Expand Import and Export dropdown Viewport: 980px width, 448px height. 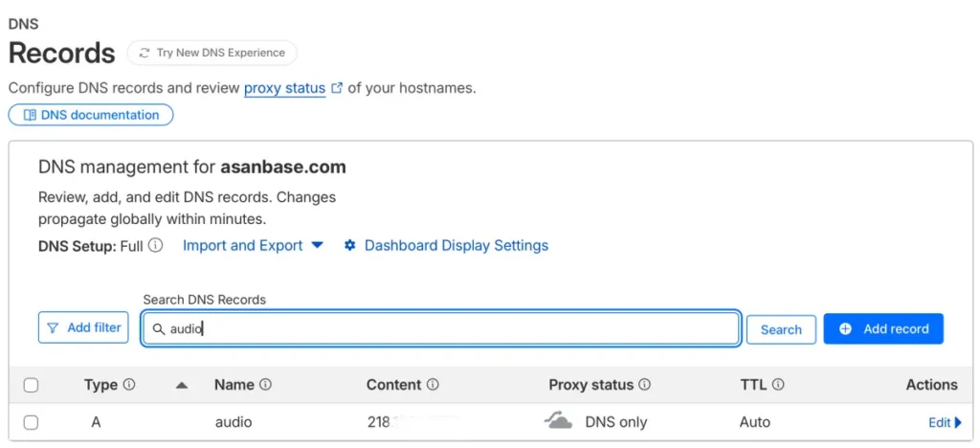(x=253, y=246)
